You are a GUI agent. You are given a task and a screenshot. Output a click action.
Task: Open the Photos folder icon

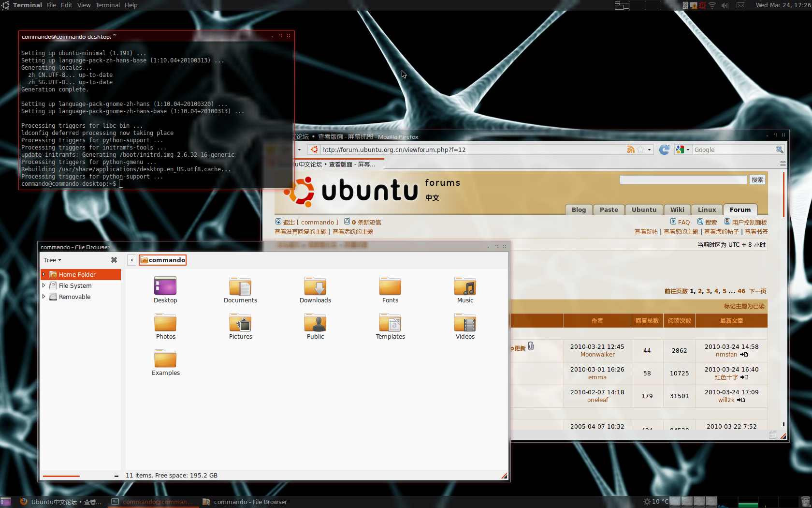point(165,323)
